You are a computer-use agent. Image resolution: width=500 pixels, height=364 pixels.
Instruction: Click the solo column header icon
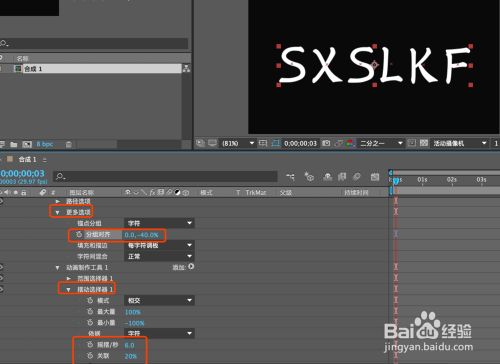[x=16, y=193]
